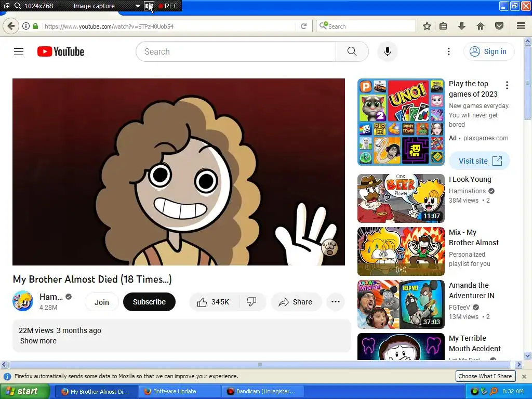Open YouTube settings three-dot menu

[448, 51]
